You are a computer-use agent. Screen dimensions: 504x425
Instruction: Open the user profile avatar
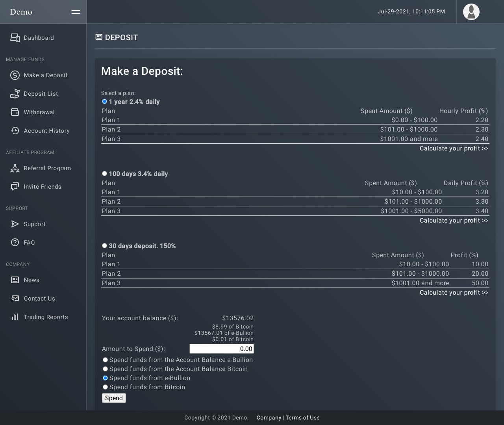pos(471,12)
